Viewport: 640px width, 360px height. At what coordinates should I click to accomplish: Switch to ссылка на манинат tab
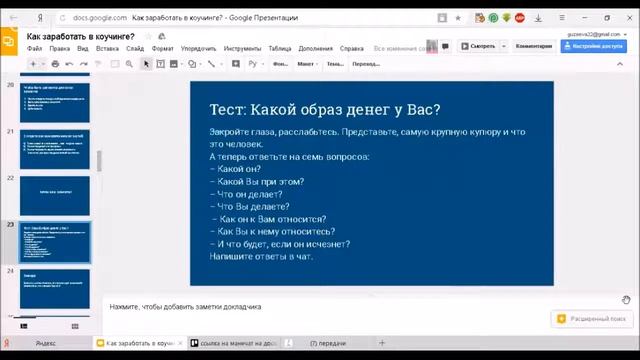point(234,343)
